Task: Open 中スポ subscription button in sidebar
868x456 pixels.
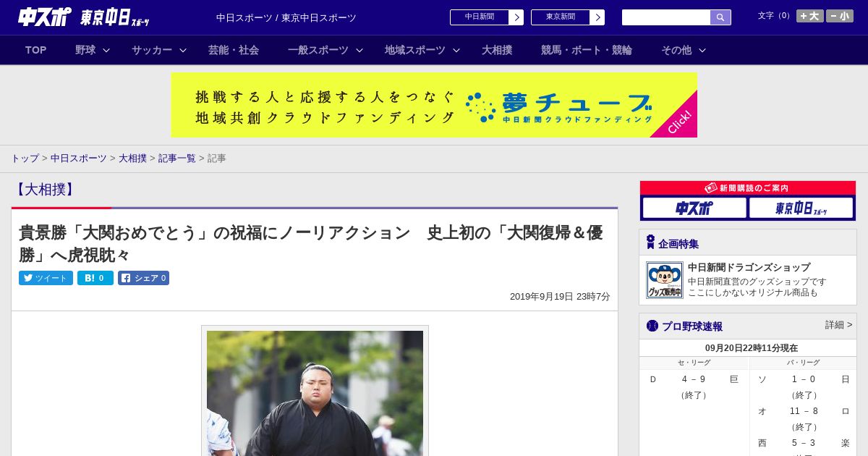Action: [x=694, y=208]
